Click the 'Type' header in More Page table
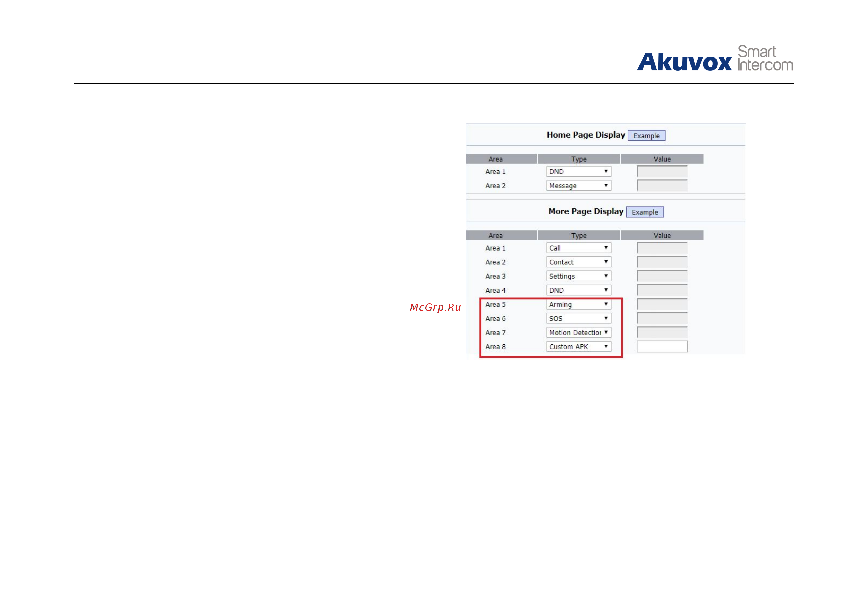This screenshot has width=868, height=614. tap(579, 235)
